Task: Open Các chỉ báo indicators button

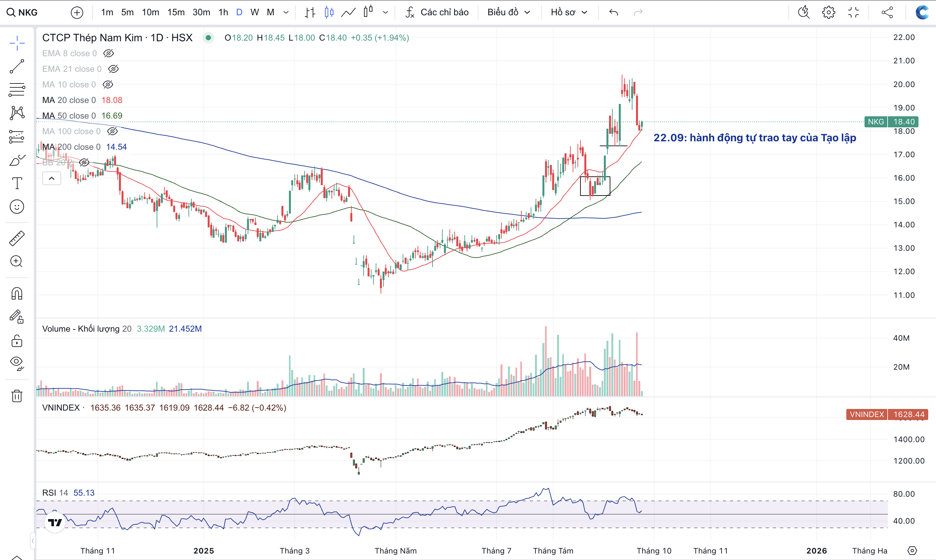Action: (x=437, y=12)
